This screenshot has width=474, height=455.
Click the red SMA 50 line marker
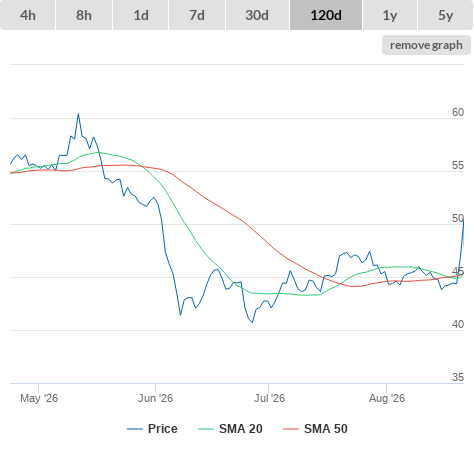(x=291, y=429)
